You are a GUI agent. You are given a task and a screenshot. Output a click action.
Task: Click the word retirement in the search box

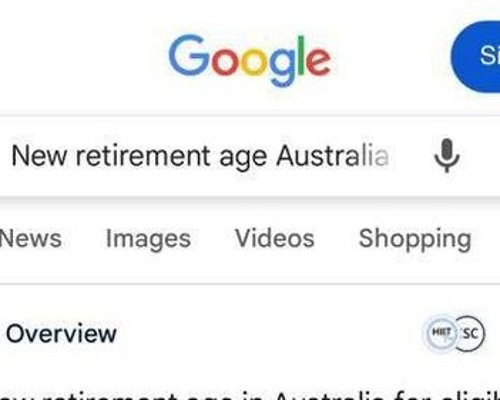tap(144, 156)
